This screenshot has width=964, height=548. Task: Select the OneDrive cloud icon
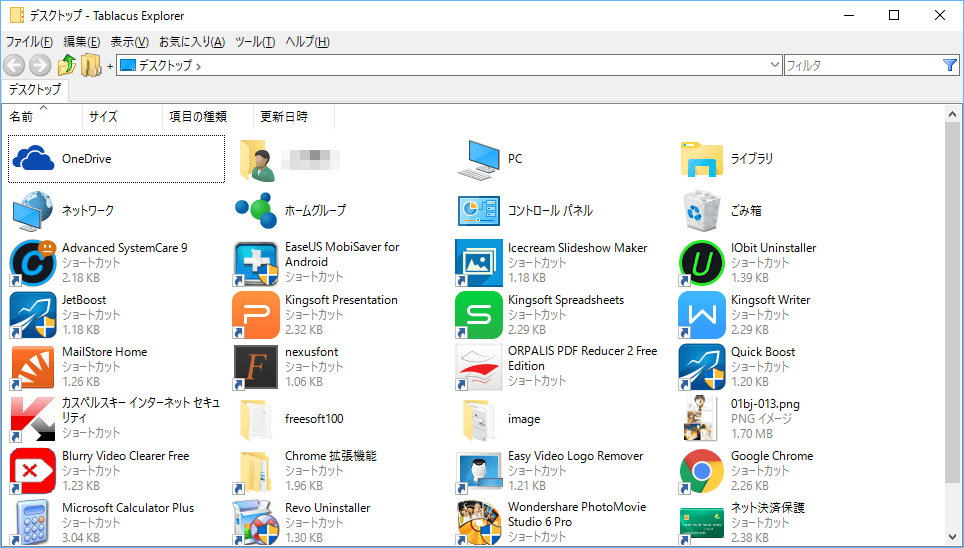click(33, 159)
